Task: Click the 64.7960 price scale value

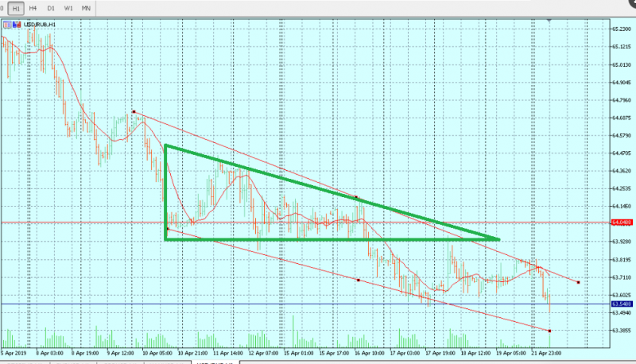Action: 622,100
